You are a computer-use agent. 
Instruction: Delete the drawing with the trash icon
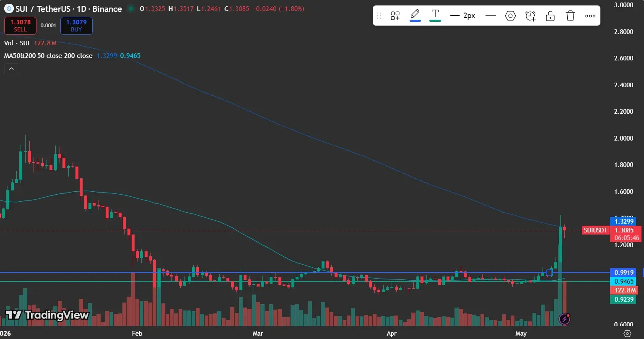tap(570, 16)
